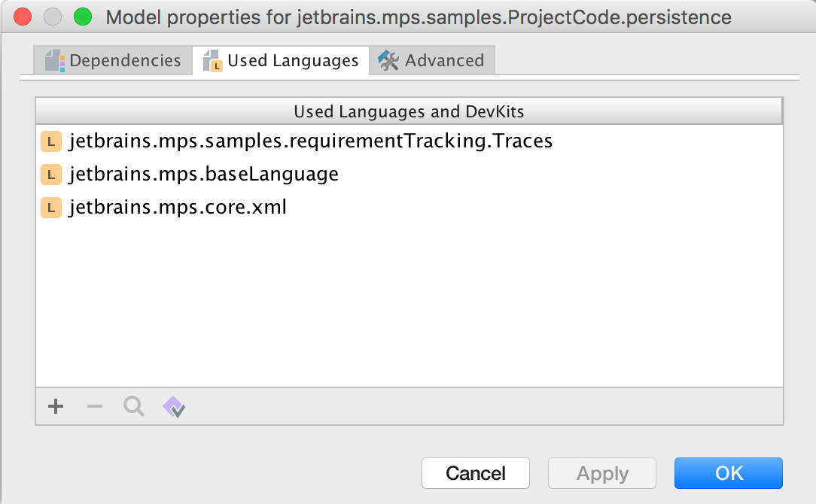Select the Used Languages tab

(x=281, y=61)
